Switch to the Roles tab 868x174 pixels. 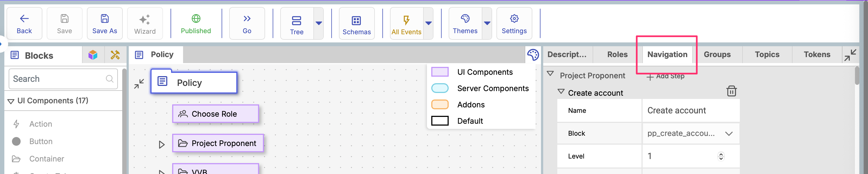pyautogui.click(x=617, y=55)
